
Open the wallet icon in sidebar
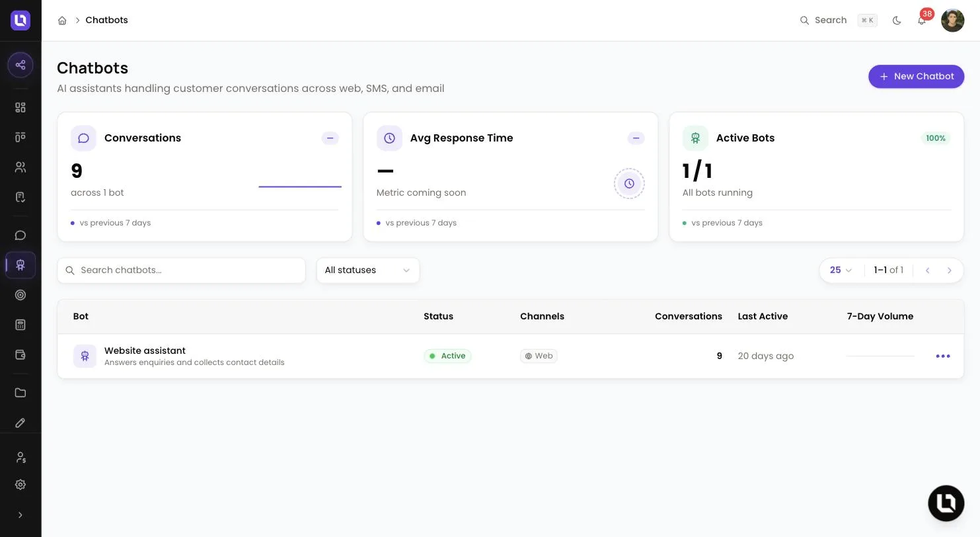click(20, 354)
